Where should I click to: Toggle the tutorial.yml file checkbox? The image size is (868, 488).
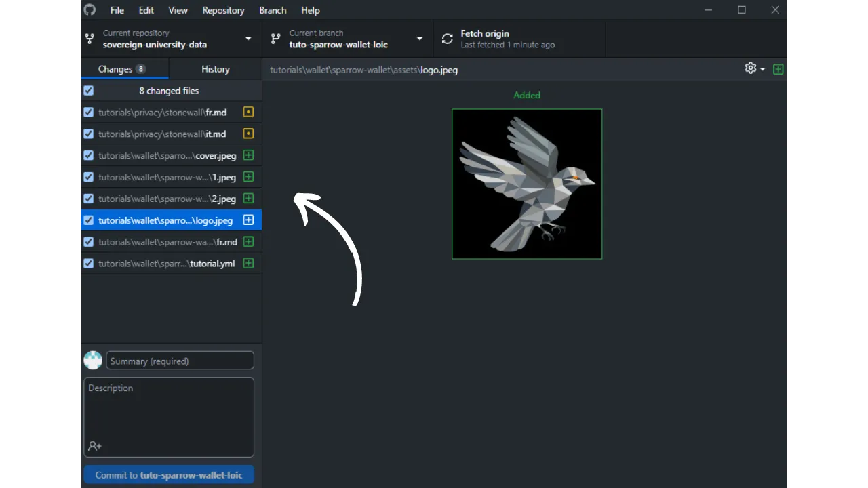89,264
